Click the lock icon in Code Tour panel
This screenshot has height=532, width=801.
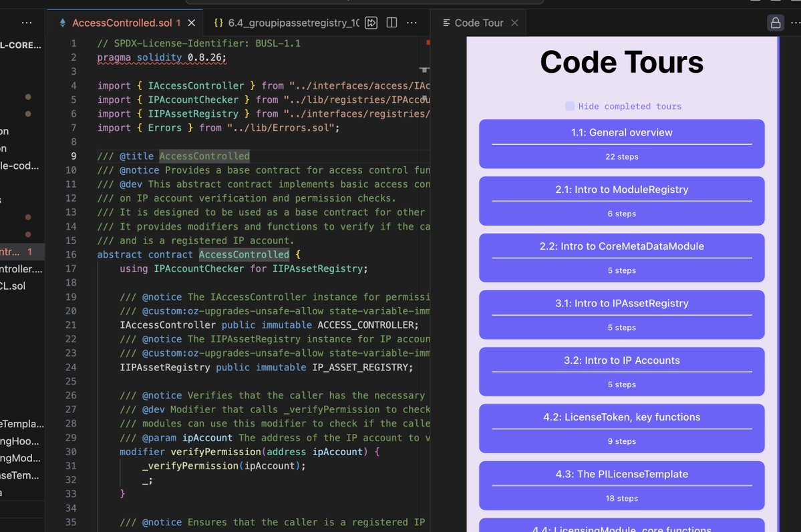[x=775, y=23]
